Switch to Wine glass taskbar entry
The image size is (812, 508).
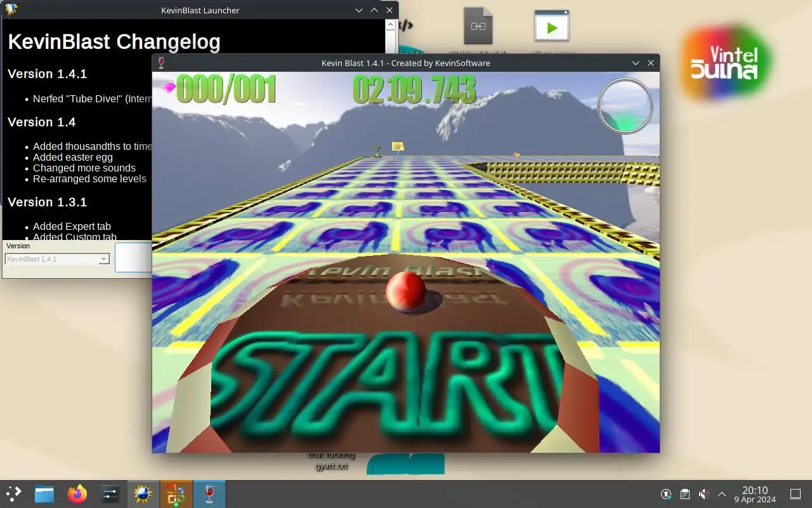(209, 494)
